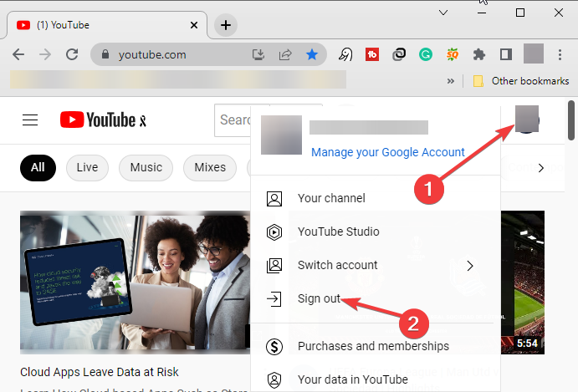Image resolution: width=578 pixels, height=392 pixels.
Task: Select the Music filter chip
Action: coord(146,168)
